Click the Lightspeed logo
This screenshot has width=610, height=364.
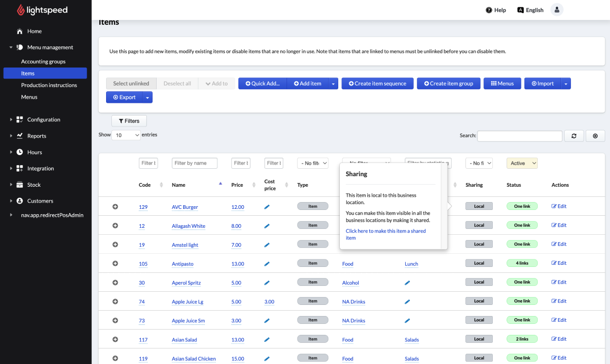tap(42, 10)
